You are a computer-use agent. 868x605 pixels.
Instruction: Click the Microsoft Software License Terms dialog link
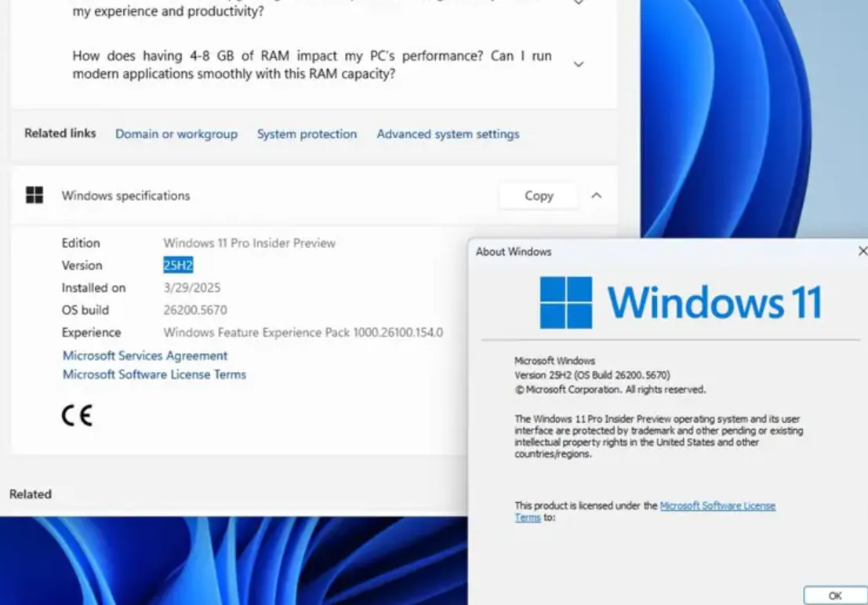[718, 505]
